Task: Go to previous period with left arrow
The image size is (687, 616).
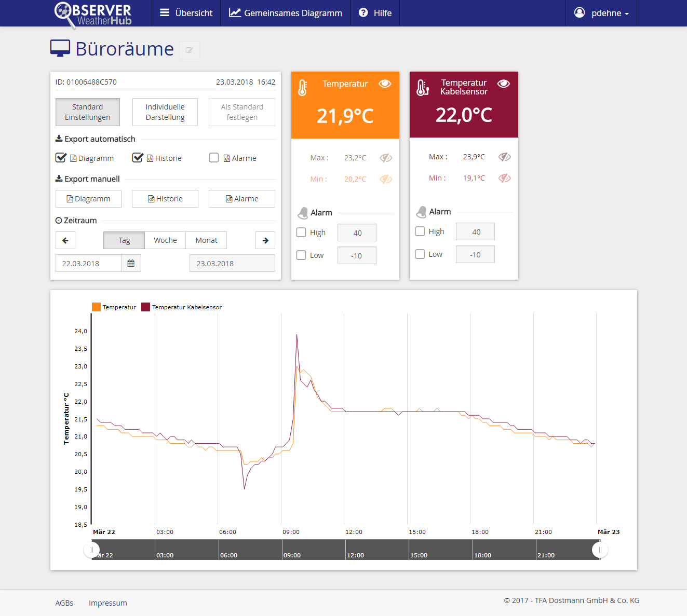Action: (65, 240)
